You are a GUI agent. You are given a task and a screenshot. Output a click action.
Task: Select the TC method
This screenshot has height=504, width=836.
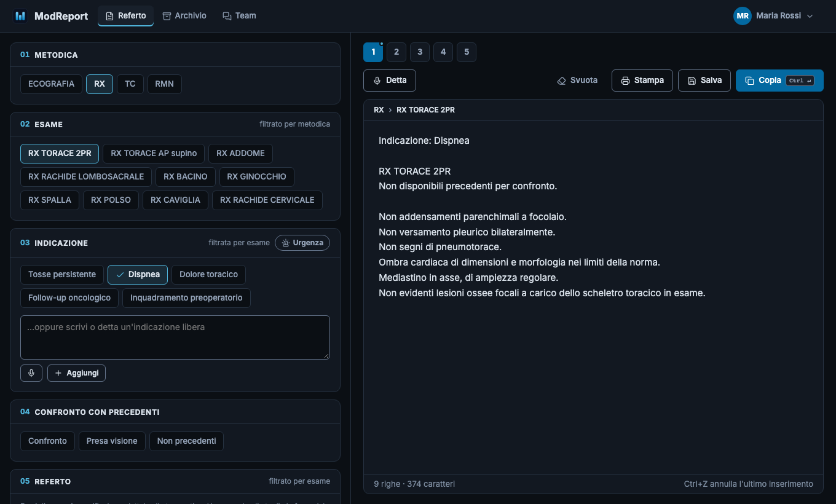130,84
